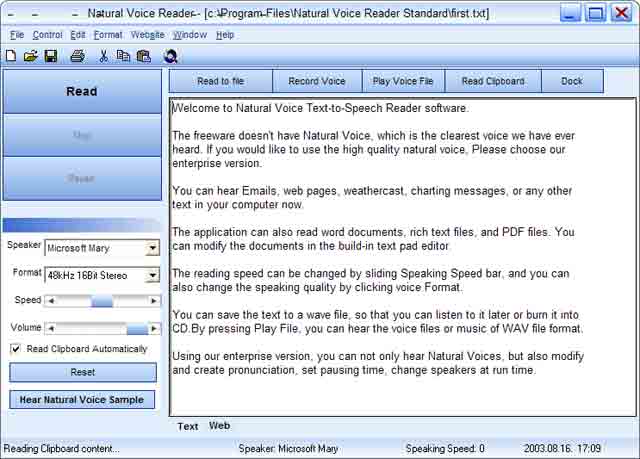Expand the Speaker dropdown (Microsoft Mary)
This screenshot has width=640, height=459.
[x=153, y=248]
